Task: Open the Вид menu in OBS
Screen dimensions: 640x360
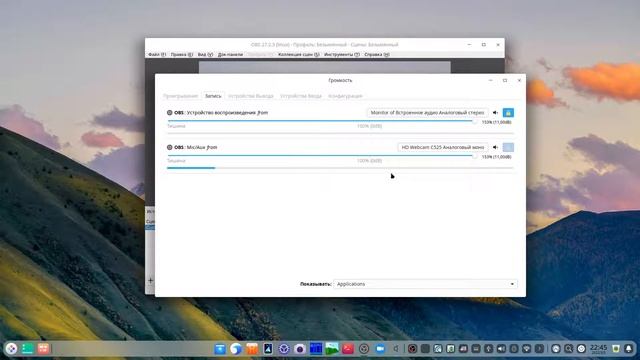Action: click(205, 54)
